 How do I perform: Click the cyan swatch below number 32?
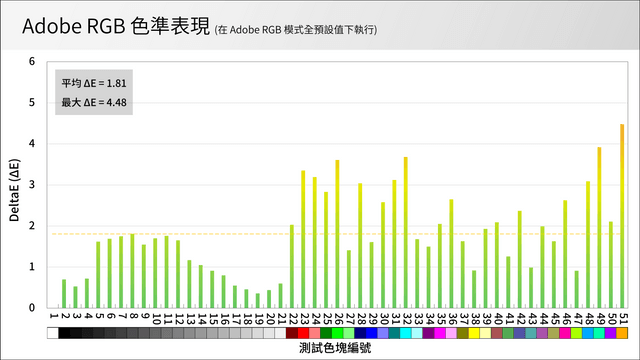(x=406, y=333)
